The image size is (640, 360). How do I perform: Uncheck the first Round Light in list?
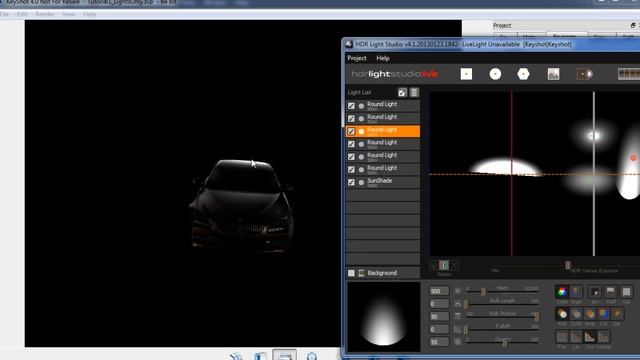point(351,106)
